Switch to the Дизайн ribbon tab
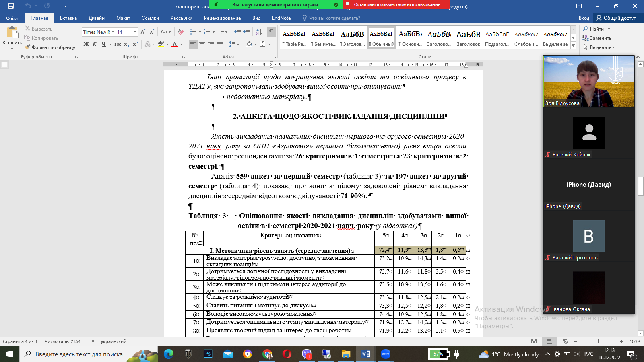This screenshot has width=644, height=362. coord(97,18)
